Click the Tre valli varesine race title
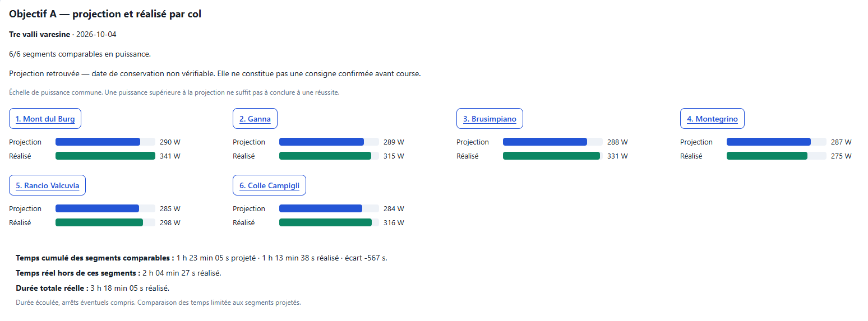The height and width of the screenshot is (321, 868). pyautogui.click(x=40, y=34)
